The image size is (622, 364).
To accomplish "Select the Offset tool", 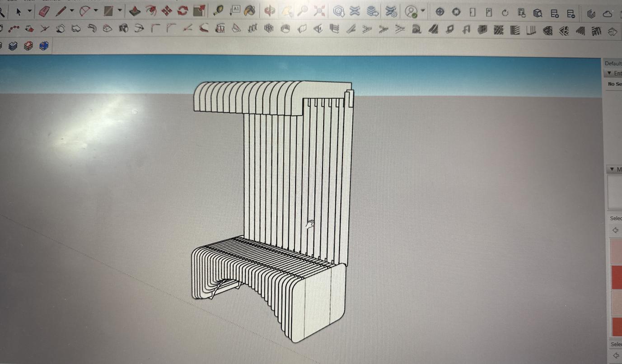I will [151, 11].
